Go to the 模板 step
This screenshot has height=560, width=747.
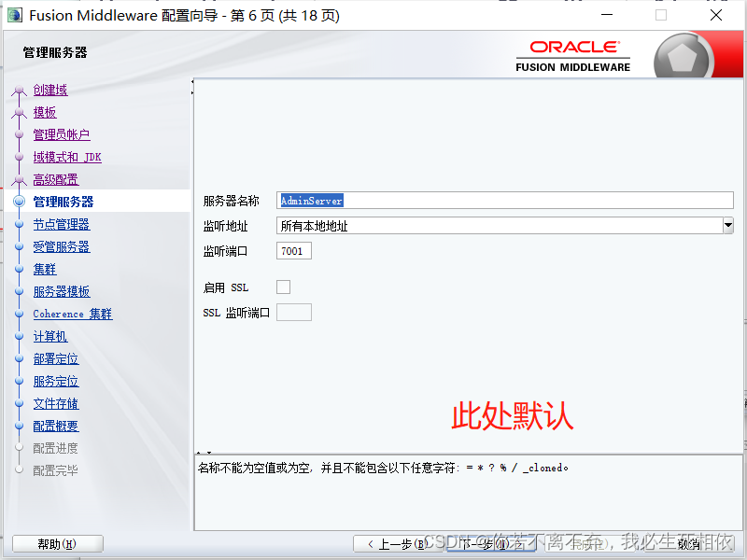point(45,112)
